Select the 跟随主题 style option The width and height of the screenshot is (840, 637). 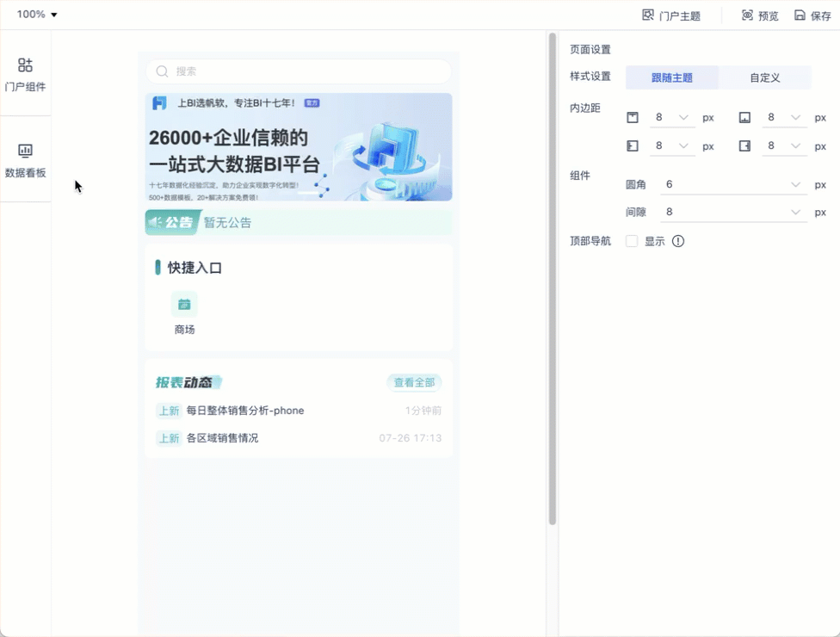click(672, 77)
